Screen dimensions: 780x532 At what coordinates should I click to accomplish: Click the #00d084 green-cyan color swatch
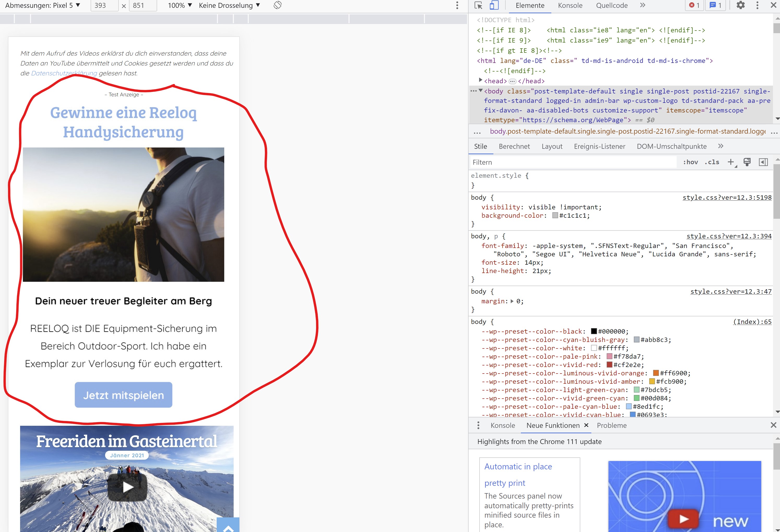click(636, 398)
